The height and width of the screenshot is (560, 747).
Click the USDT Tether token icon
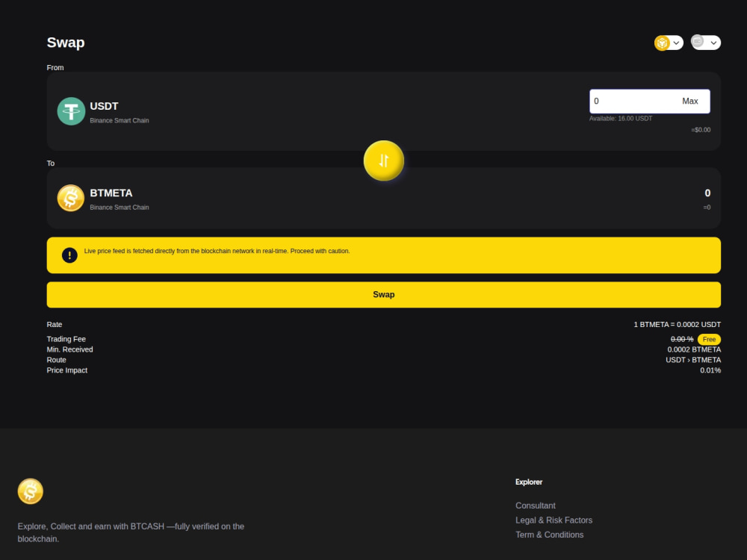pyautogui.click(x=71, y=111)
